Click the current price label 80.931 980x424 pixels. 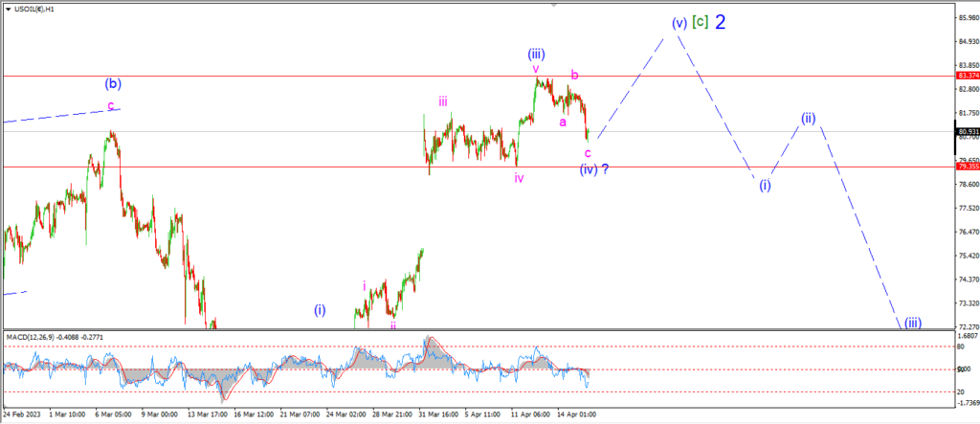tap(967, 131)
